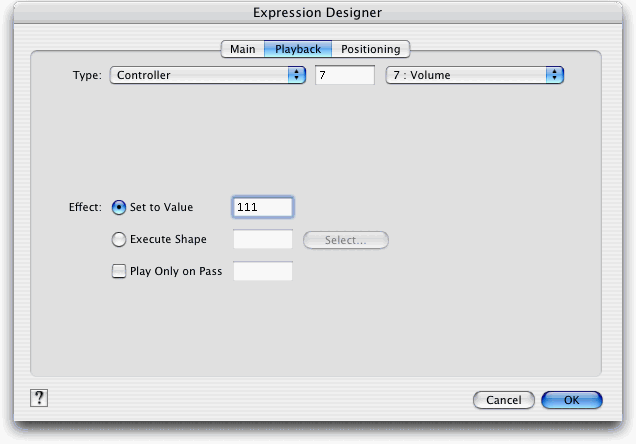Viewport: 636px width, 444px height.
Task: Open the Type dropdown showing Controller
Action: coord(207,75)
